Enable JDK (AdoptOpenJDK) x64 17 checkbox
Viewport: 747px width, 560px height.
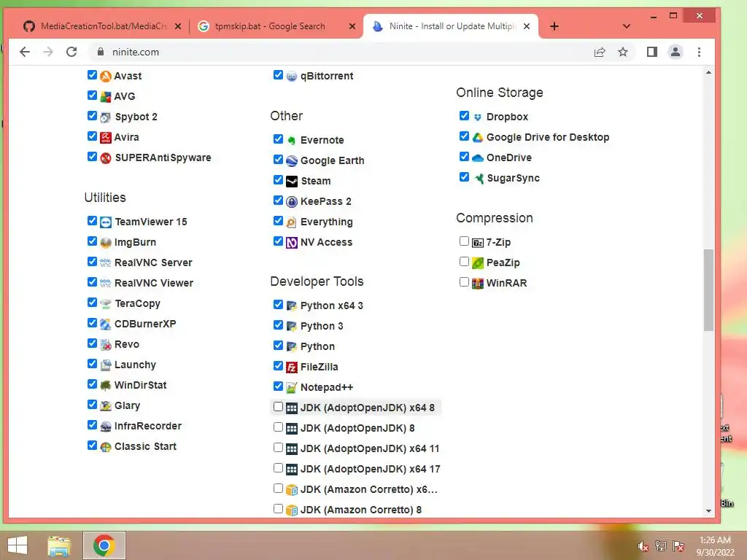click(x=278, y=468)
